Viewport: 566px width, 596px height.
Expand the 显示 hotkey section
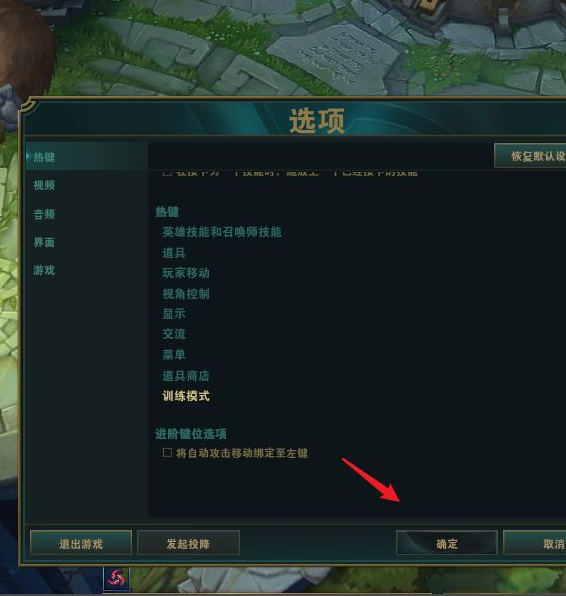[x=174, y=314]
